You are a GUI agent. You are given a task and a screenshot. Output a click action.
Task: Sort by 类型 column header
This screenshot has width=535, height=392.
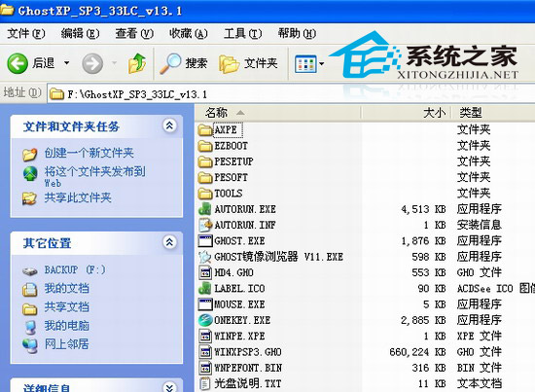pos(493,112)
